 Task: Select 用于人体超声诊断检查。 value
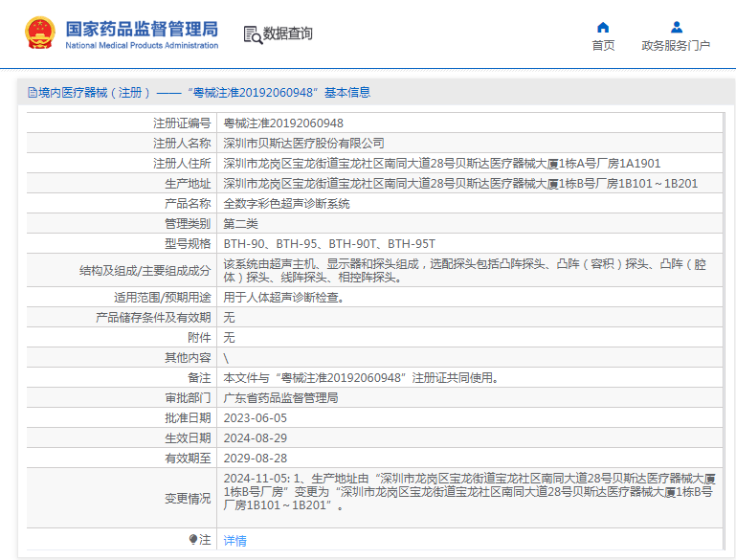coord(284,298)
